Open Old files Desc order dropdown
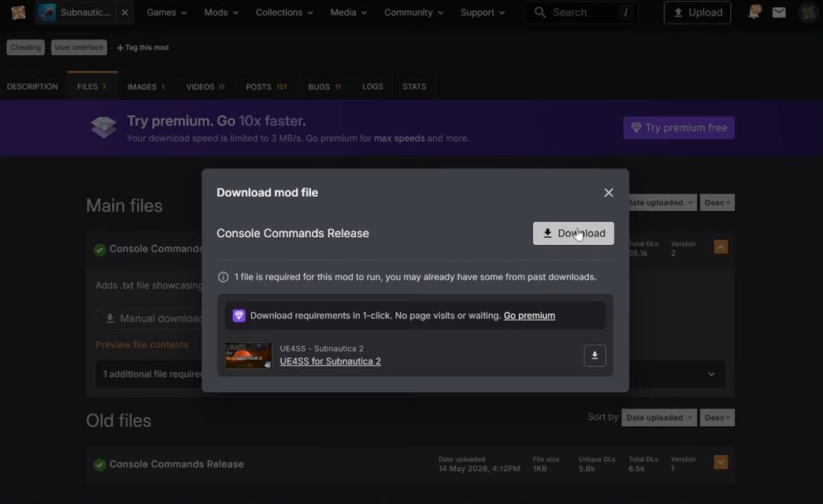The height and width of the screenshot is (504, 823). click(x=717, y=417)
